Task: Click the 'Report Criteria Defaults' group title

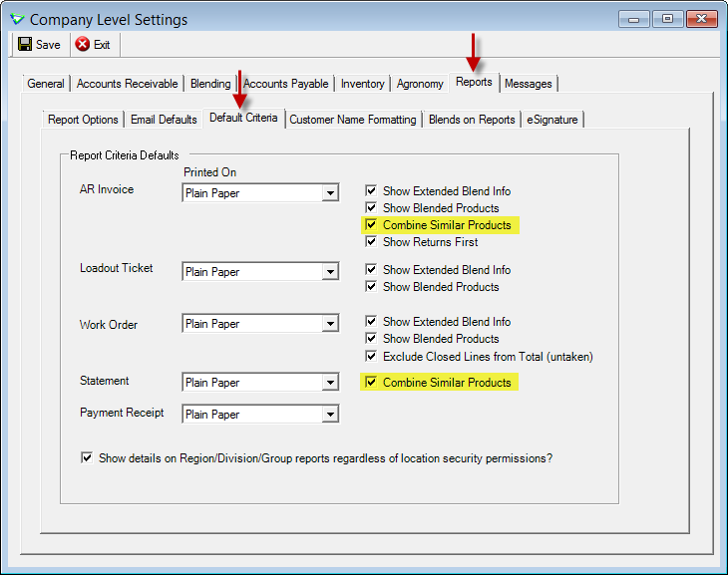Action: tap(124, 155)
